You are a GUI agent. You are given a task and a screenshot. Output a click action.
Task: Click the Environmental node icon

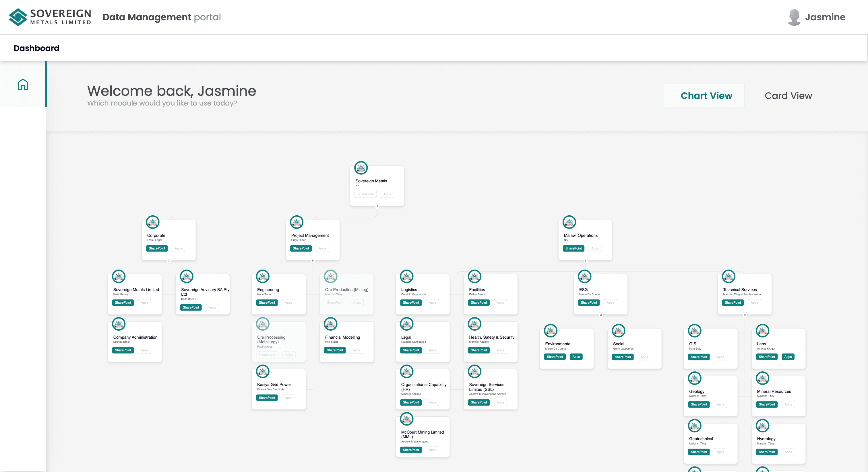coord(551,331)
